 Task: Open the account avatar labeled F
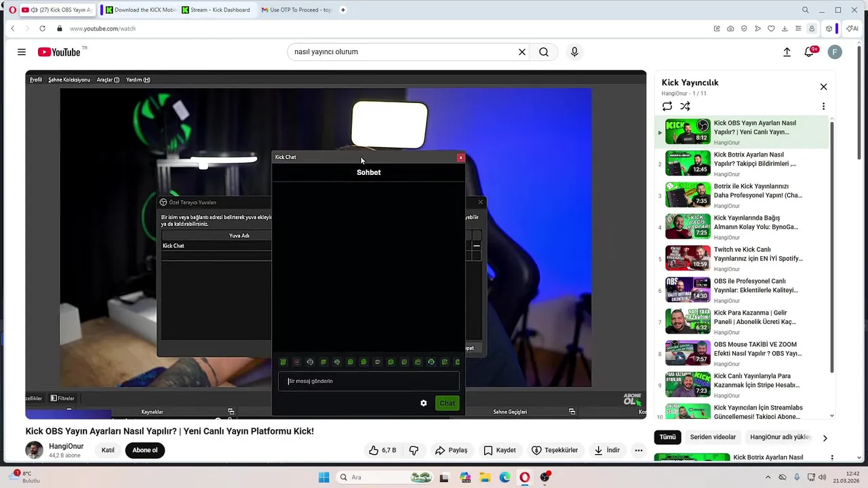[835, 52]
